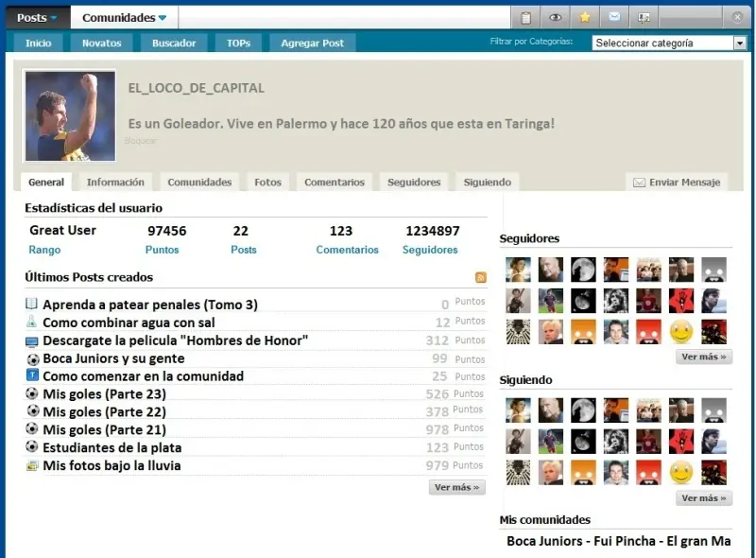Open post Mis goles (Parte 23)

click(104, 394)
